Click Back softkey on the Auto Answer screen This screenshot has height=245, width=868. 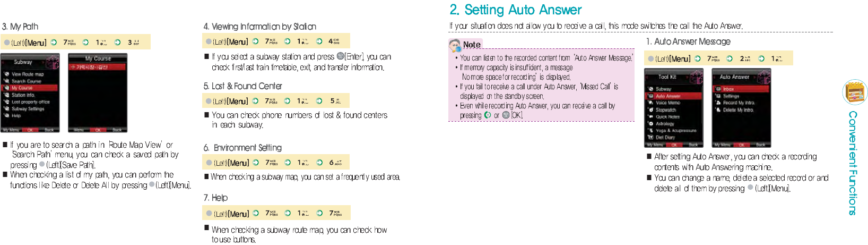(x=760, y=145)
